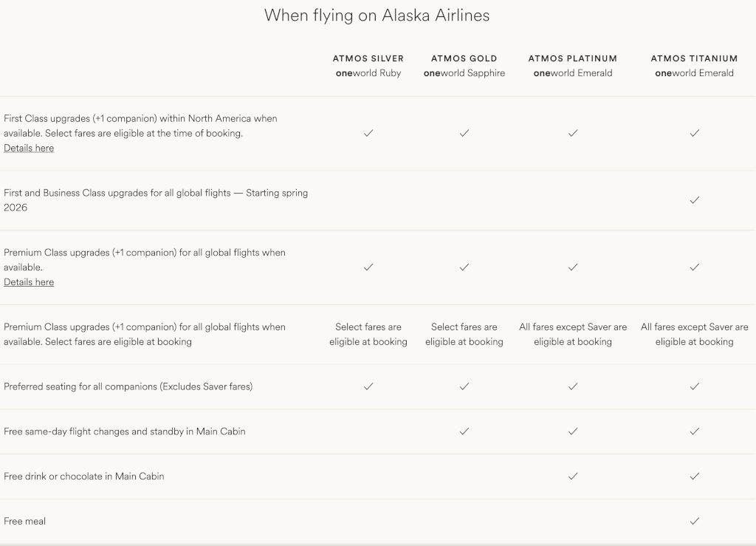The image size is (756, 546).
Task: Open Details here link under Premium Class upgrades
Action: click(x=29, y=282)
